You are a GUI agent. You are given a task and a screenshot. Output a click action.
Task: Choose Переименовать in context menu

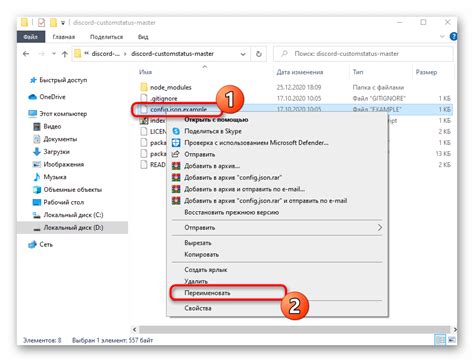[x=207, y=293]
